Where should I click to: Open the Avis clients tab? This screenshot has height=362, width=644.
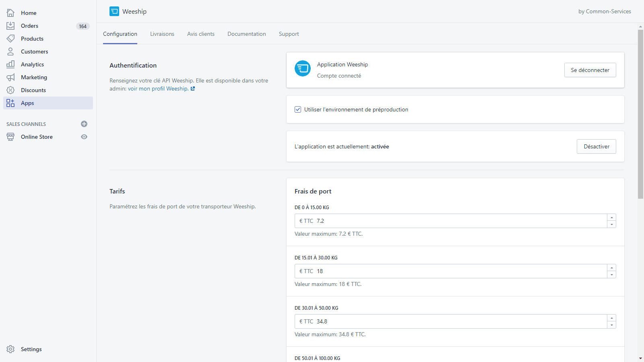[201, 34]
